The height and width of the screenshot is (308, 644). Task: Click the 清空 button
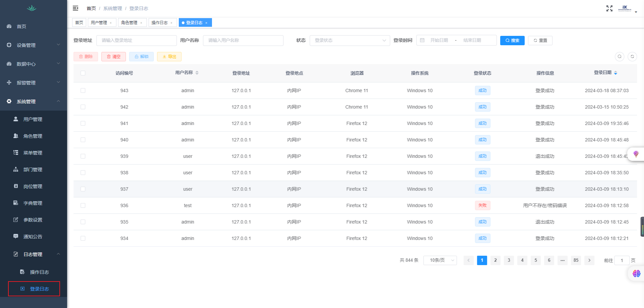114,57
